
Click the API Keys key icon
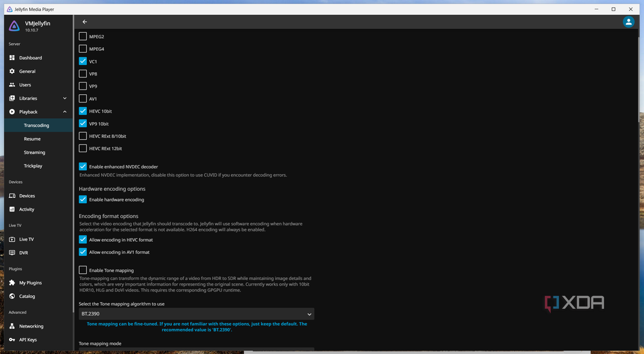(12, 340)
